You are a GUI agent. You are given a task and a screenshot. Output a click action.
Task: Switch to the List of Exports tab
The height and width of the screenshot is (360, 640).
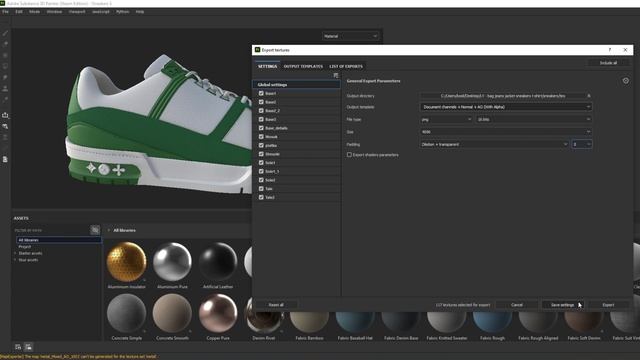pyautogui.click(x=346, y=66)
